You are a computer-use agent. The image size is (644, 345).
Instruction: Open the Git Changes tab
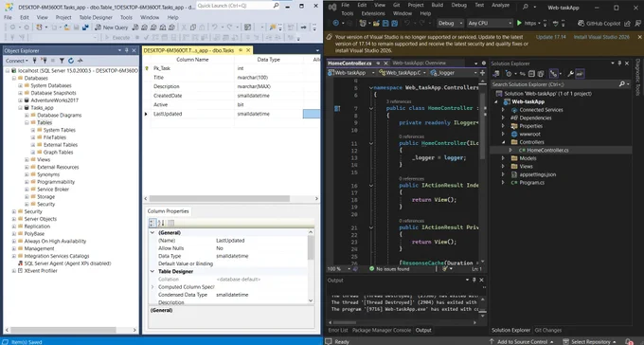tap(548, 330)
